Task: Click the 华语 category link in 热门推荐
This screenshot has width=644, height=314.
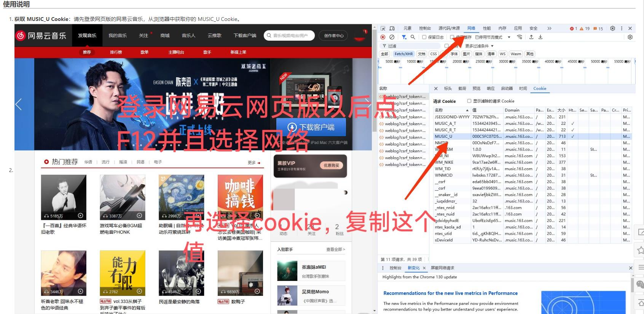Action: click(88, 162)
